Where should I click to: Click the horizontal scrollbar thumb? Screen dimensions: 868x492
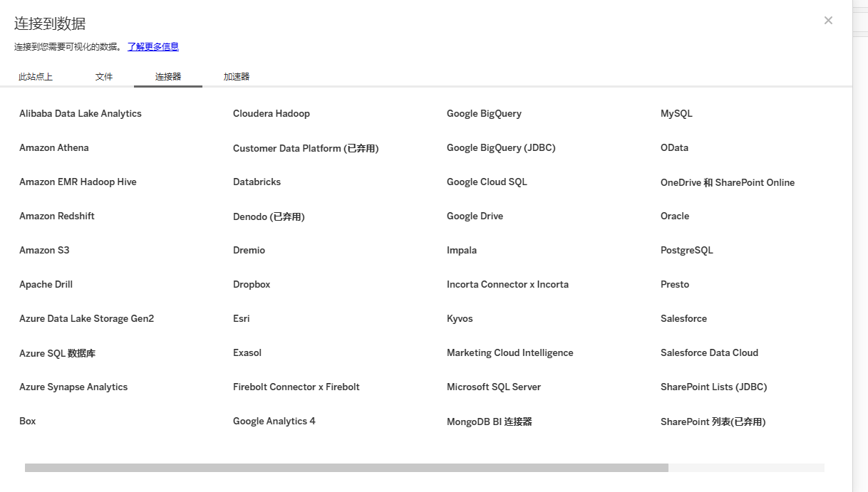346,468
